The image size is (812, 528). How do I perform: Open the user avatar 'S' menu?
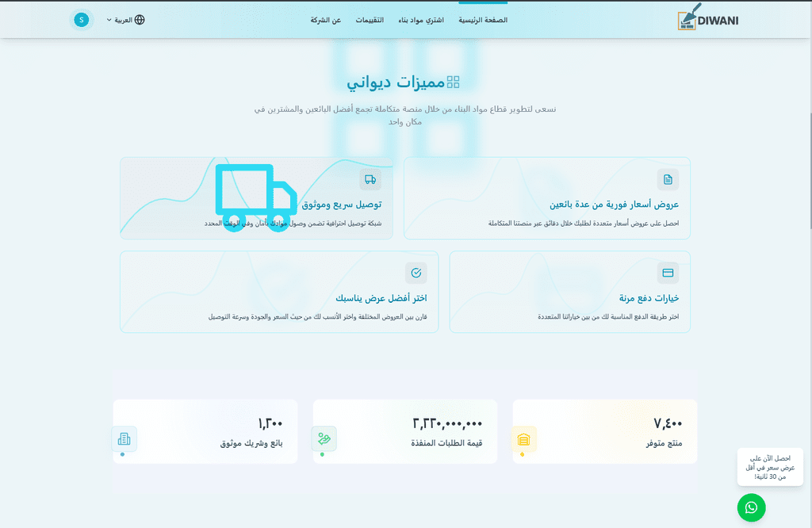point(82,20)
